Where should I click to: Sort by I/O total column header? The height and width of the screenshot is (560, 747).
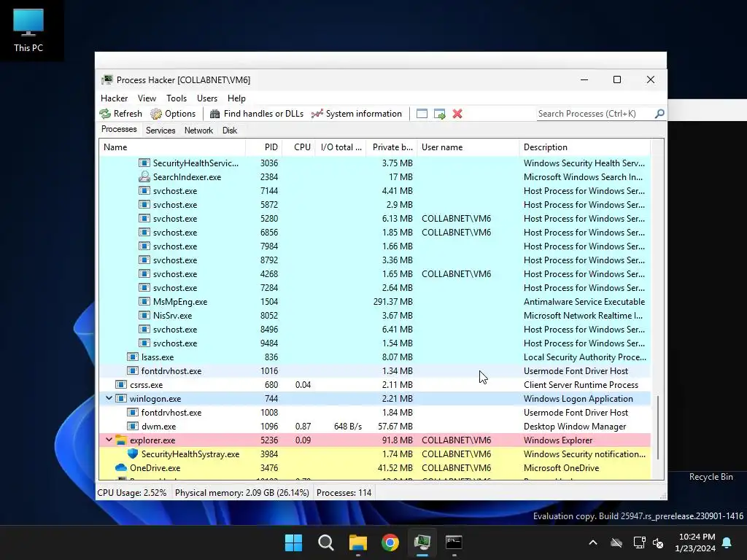point(341,147)
